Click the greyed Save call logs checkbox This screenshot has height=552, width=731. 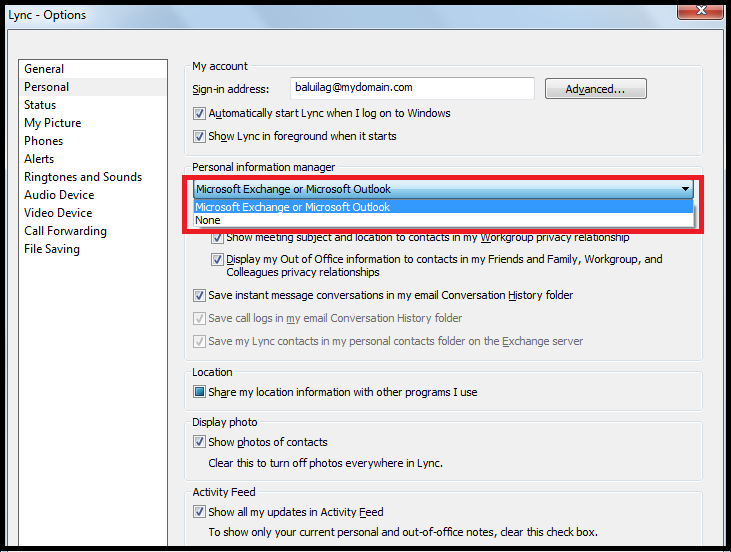(x=199, y=318)
